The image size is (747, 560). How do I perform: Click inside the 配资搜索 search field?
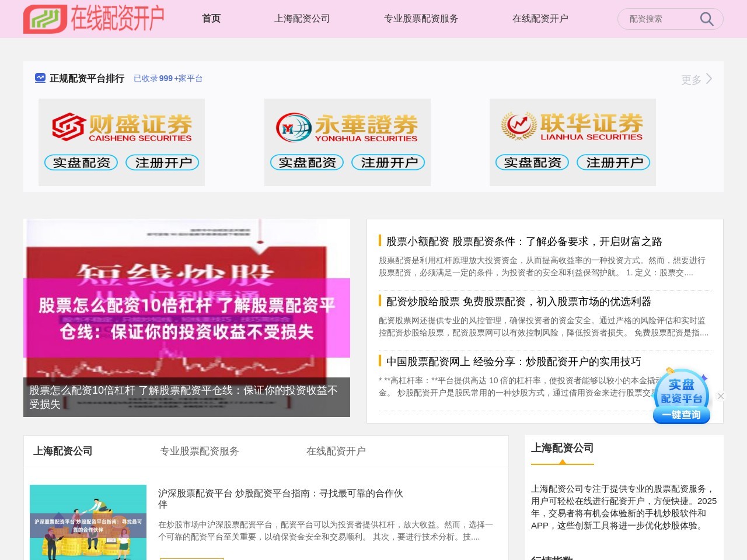[654, 19]
